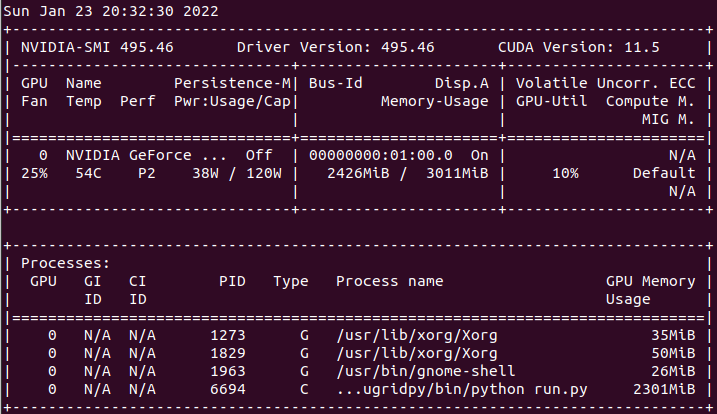Click the type C of PID 6694

304,390
